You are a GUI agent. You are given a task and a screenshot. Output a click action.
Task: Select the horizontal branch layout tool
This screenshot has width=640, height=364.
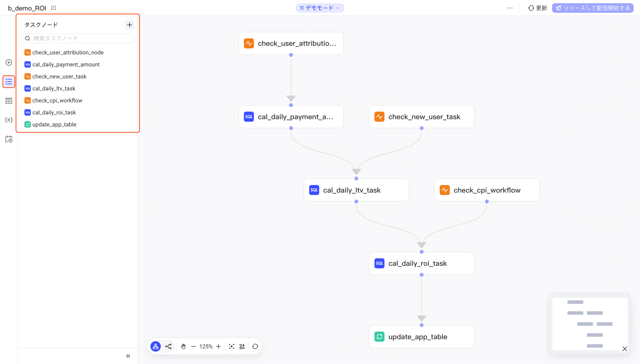168,346
